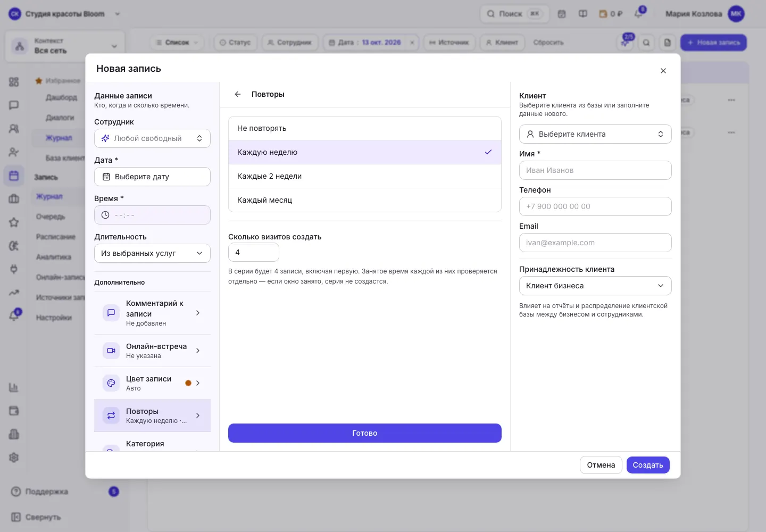Open the star icon in the left rail
This screenshot has height=532, width=766.
(x=14, y=222)
